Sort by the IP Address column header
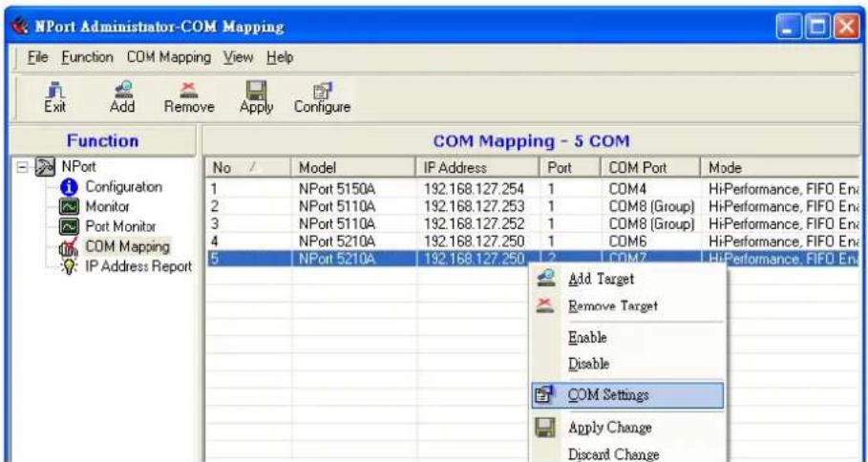 click(x=477, y=168)
